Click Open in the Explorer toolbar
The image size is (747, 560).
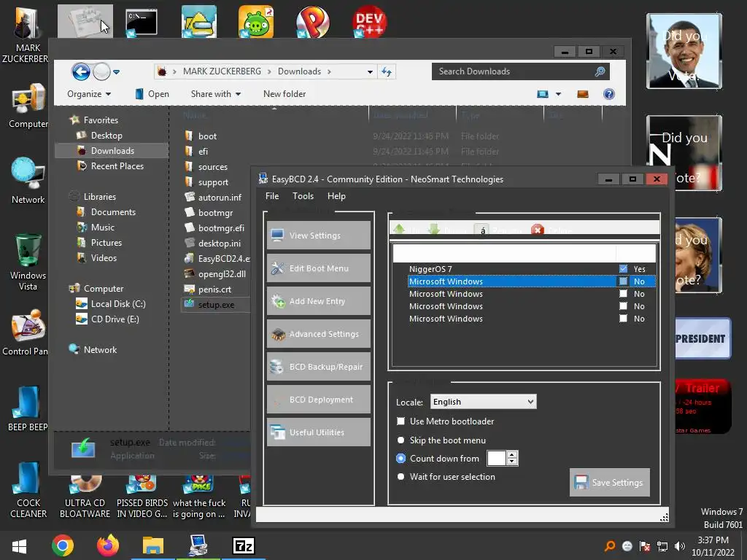152,94
